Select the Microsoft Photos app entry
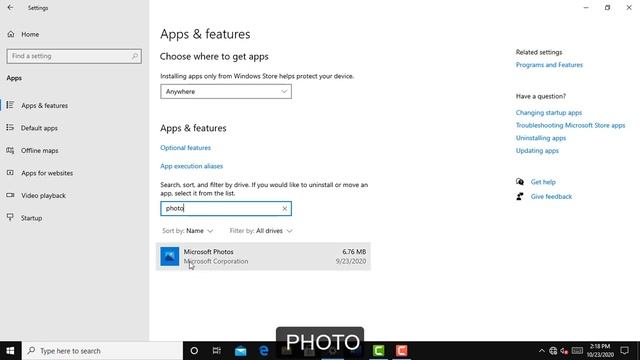The width and height of the screenshot is (640, 360). [263, 256]
